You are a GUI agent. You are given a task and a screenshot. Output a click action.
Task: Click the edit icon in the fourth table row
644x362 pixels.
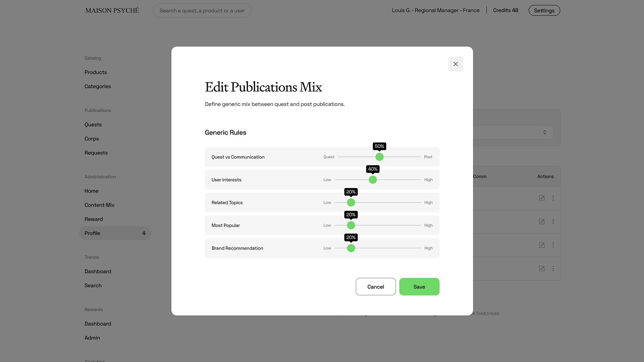point(542,268)
